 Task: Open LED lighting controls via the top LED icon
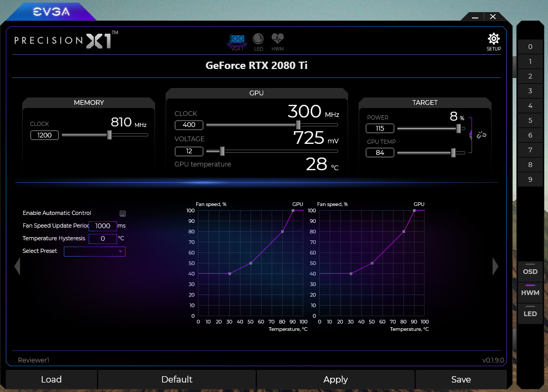[258, 40]
